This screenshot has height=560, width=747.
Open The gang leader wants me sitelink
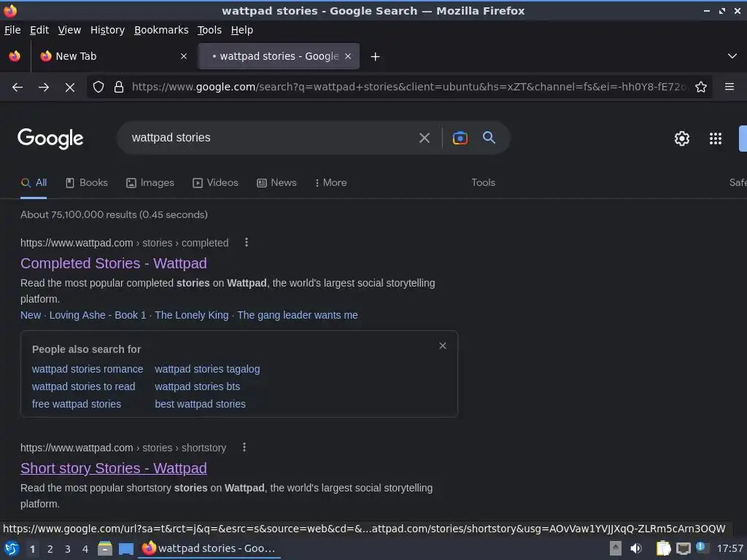(x=298, y=315)
